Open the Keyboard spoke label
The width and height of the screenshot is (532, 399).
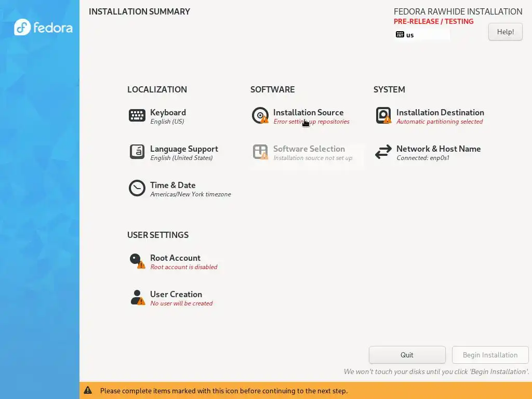168,112
